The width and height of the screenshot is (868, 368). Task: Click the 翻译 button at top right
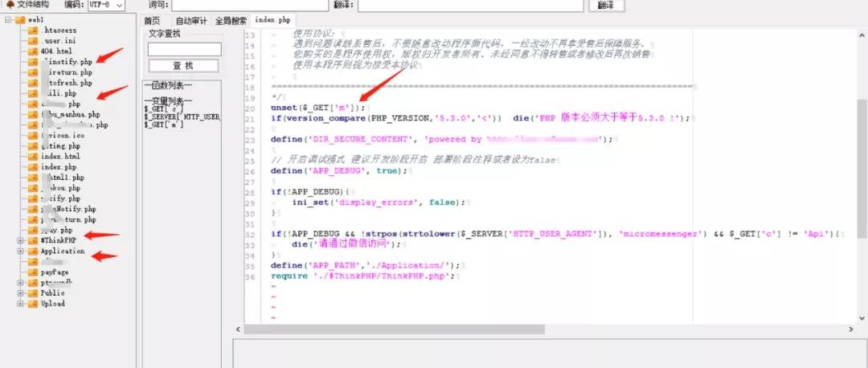coord(606,6)
